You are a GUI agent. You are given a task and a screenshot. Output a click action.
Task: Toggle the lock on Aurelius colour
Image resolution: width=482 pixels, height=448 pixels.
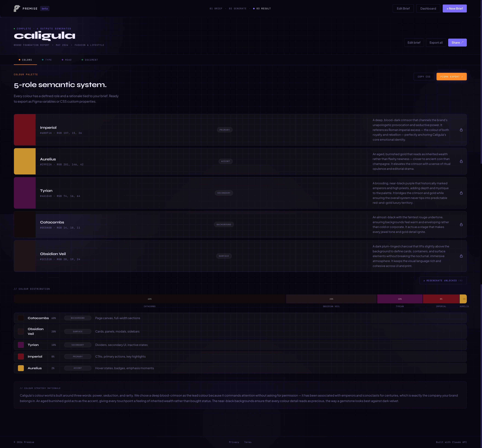point(461,161)
